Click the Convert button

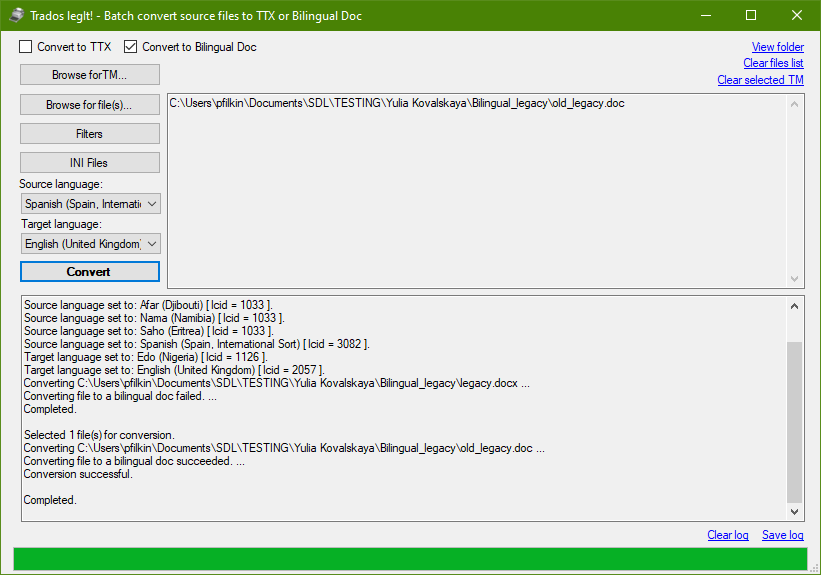pos(90,271)
